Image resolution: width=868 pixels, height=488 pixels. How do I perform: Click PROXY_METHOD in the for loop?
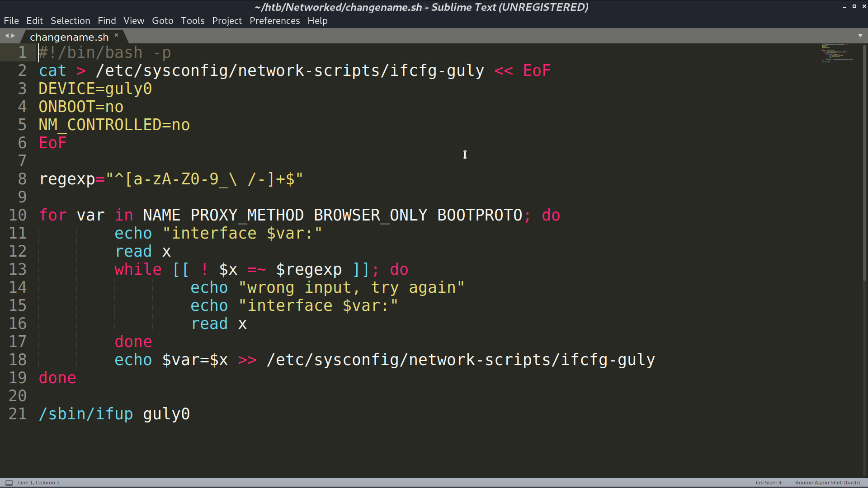click(x=247, y=215)
